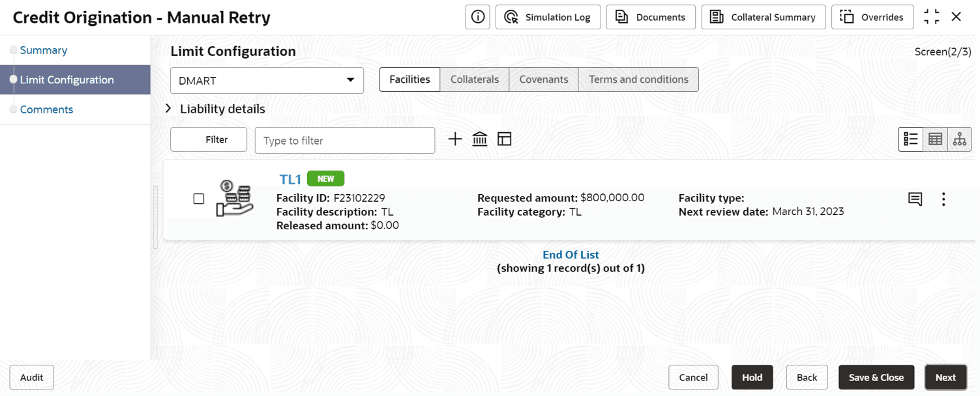The height and width of the screenshot is (396, 980).
Task: Put the application on Hold
Action: (x=752, y=377)
